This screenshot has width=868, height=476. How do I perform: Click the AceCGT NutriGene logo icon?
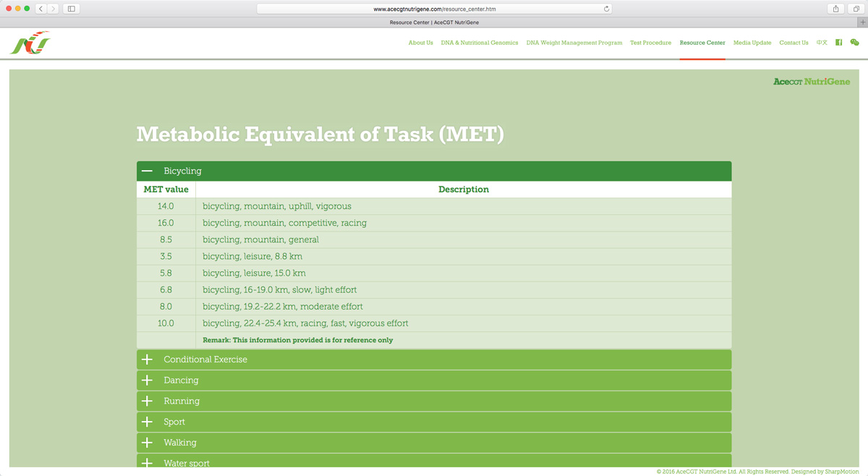[x=30, y=43]
